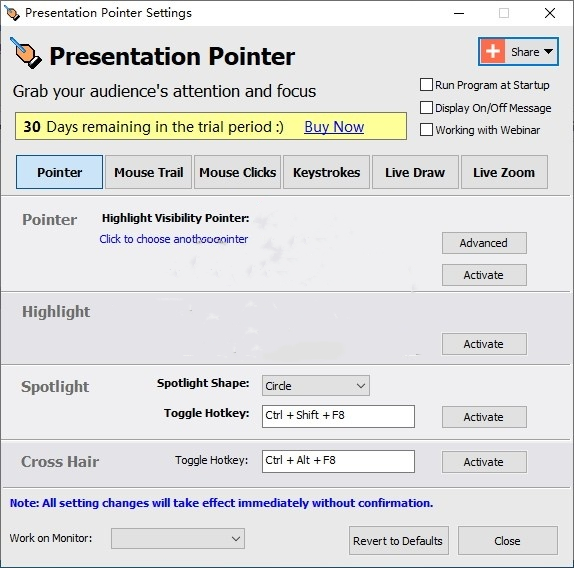The width and height of the screenshot is (574, 568).
Task: Click the blue 'Note: All setting changes' text
Action: tap(221, 503)
